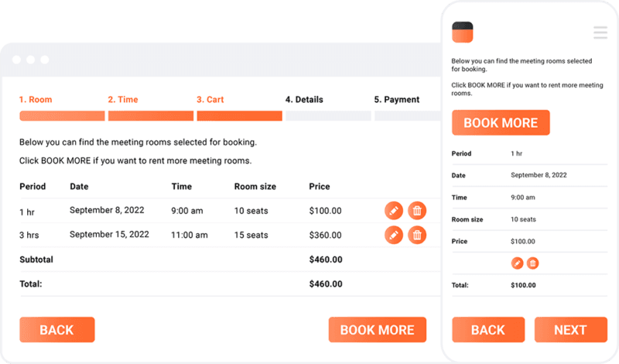Tap the orange app logo in mobile view
The width and height of the screenshot is (619, 364).
coord(462,32)
